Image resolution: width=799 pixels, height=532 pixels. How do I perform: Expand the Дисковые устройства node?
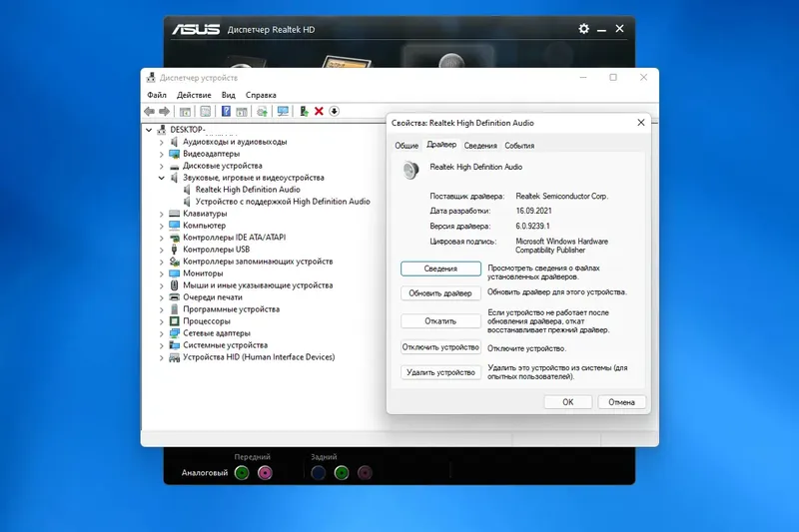162,166
